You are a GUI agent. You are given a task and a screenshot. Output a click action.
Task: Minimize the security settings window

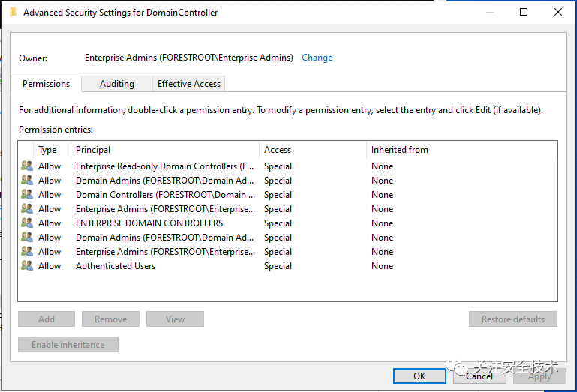(490, 12)
